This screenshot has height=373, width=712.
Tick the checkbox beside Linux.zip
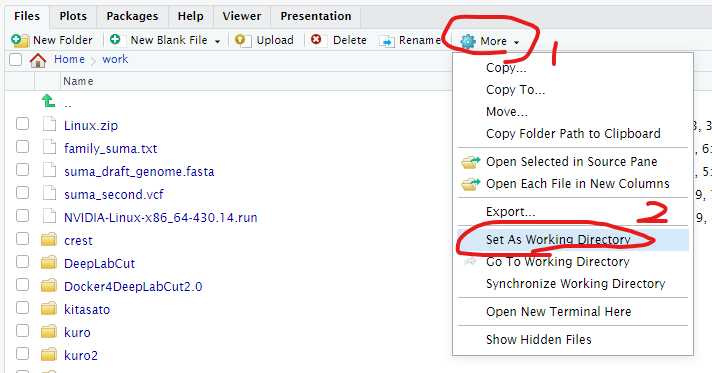pyautogui.click(x=22, y=124)
